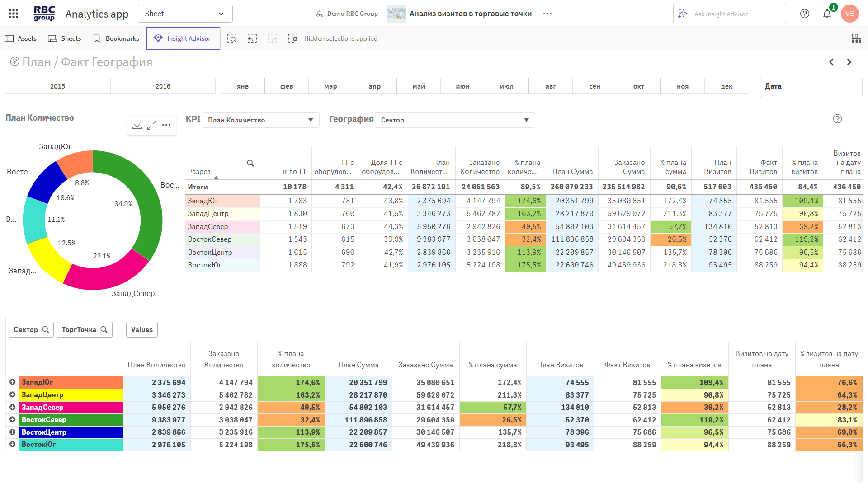This screenshot has height=488, width=868.
Task: Click the smart search selections icon
Action: click(x=232, y=38)
